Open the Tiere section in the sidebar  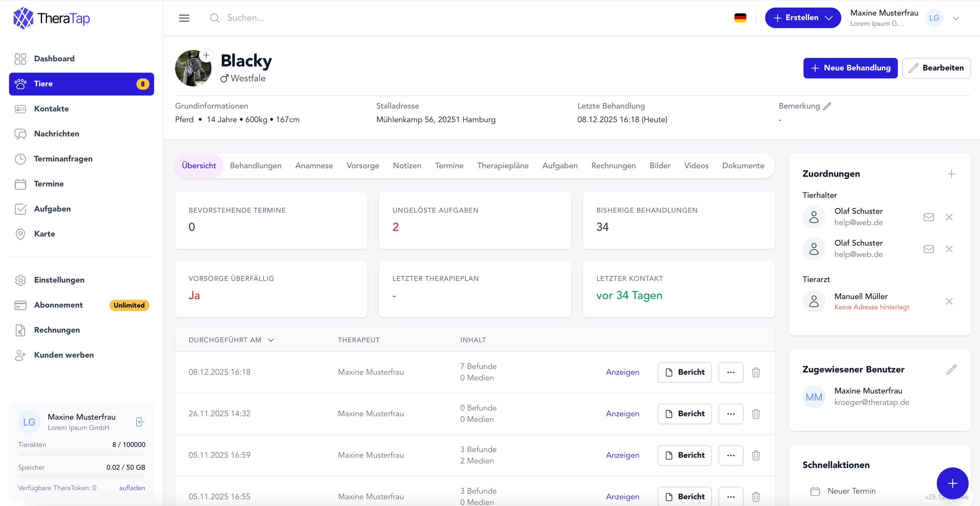tap(43, 84)
